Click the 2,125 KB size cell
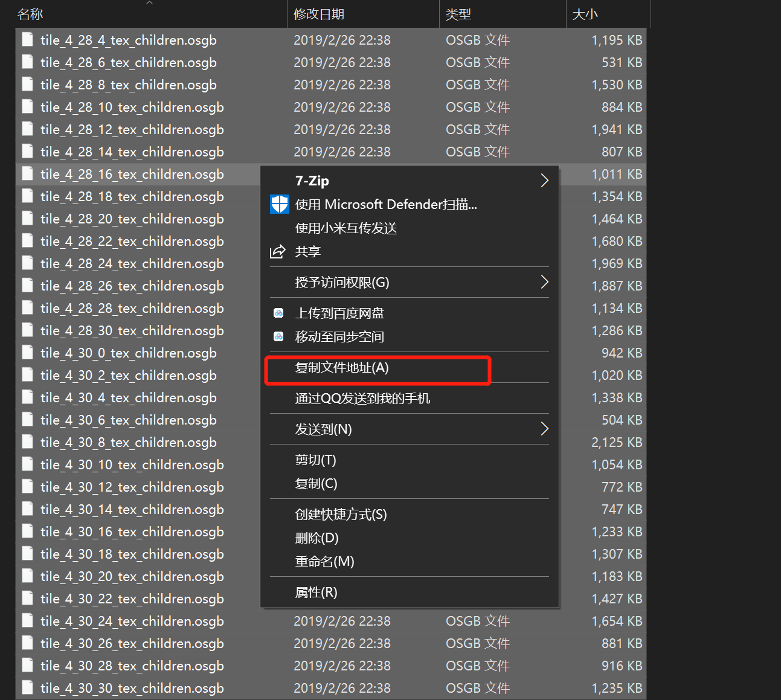 coord(617,442)
